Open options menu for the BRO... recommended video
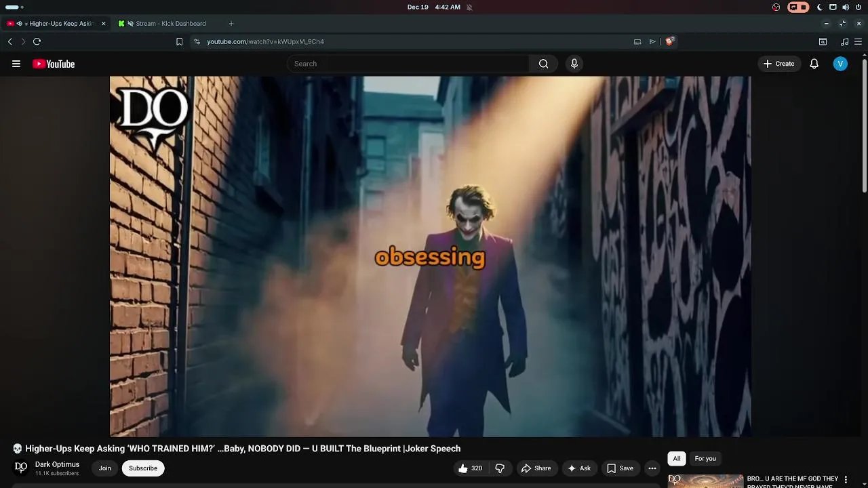Viewport: 868px width, 488px height. [846, 480]
